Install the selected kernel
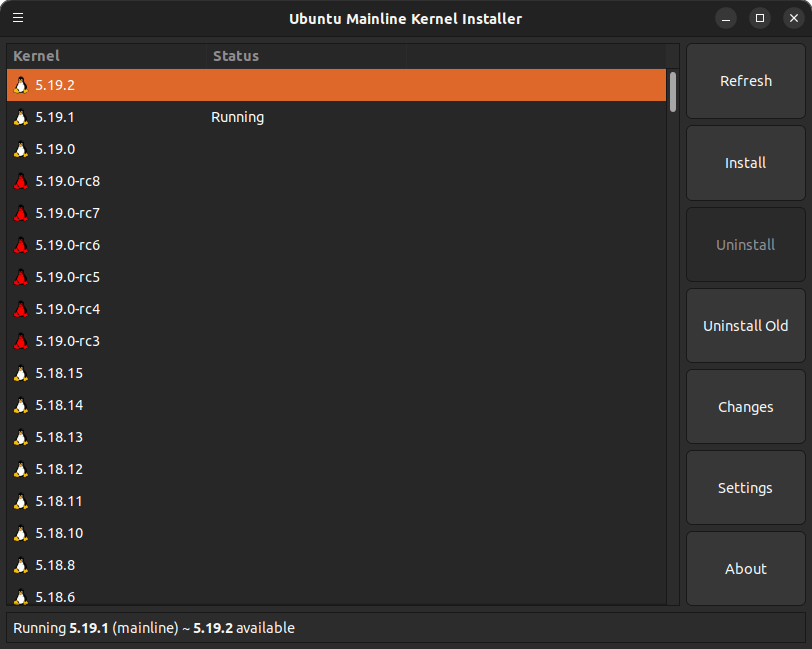The image size is (812, 649). point(746,163)
